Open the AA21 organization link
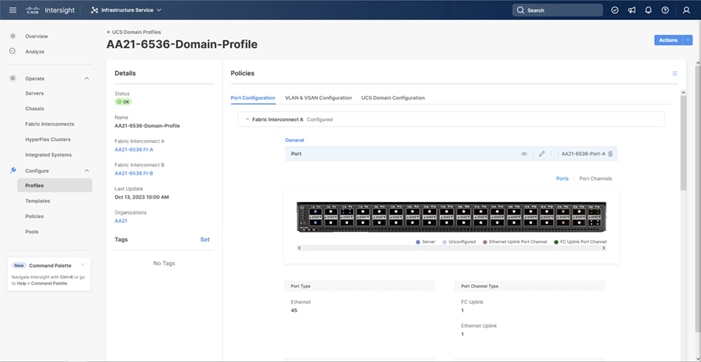The width and height of the screenshot is (701, 362). pyautogui.click(x=121, y=221)
